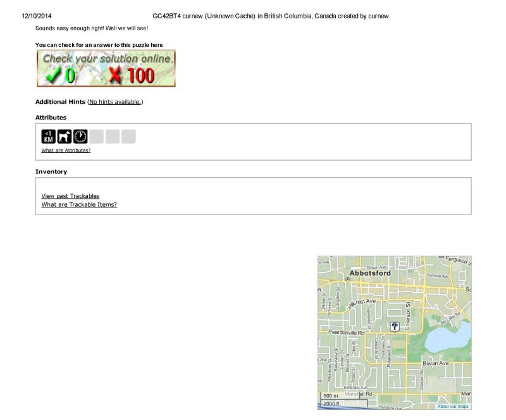The width and height of the screenshot is (506, 420).
Task: Click the dogs allowed attribute icon
Action: (x=65, y=136)
